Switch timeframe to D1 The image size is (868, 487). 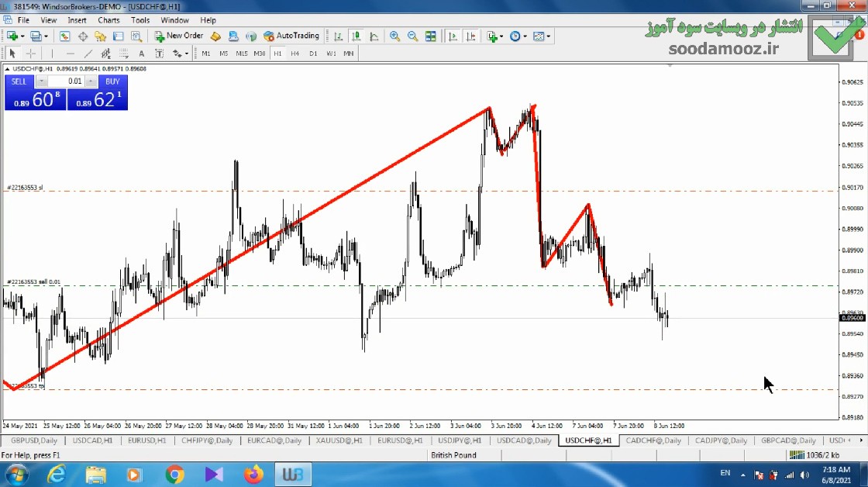pos(313,54)
